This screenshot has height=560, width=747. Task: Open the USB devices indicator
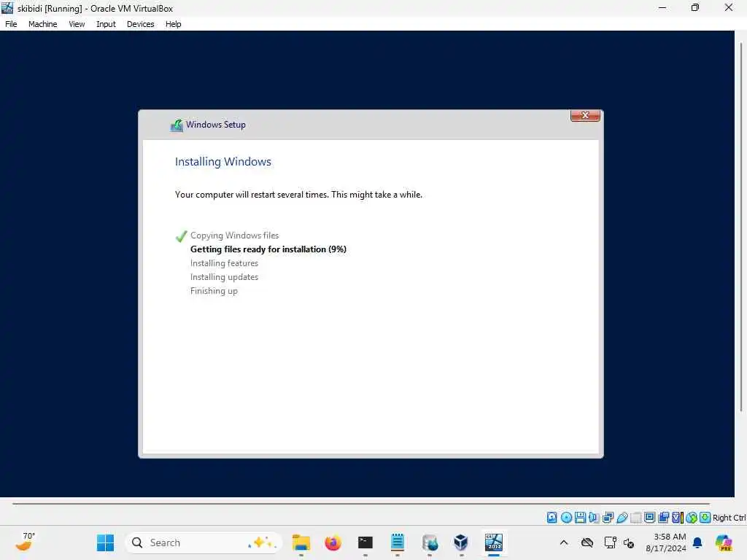tap(622, 517)
